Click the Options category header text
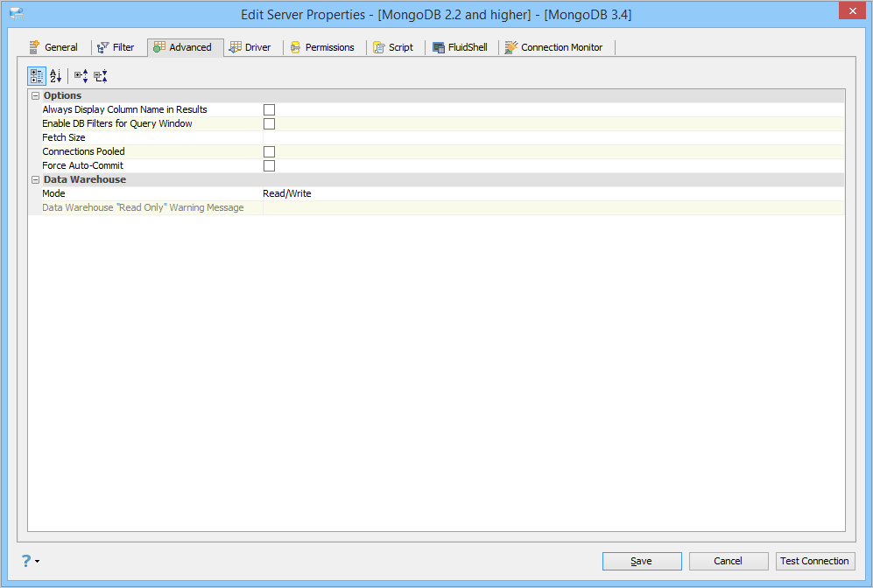This screenshot has height=588, width=873. point(62,95)
